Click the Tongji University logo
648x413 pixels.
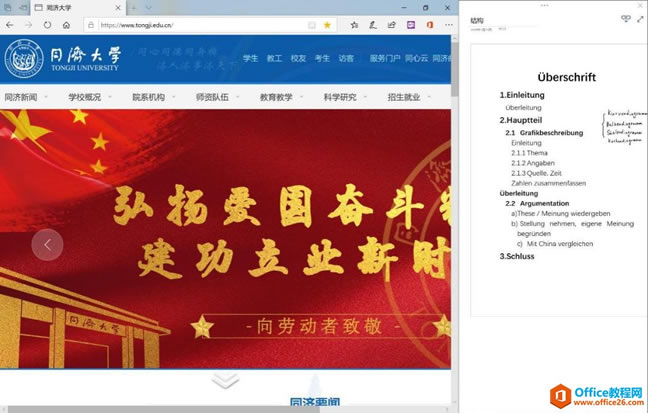(x=62, y=59)
